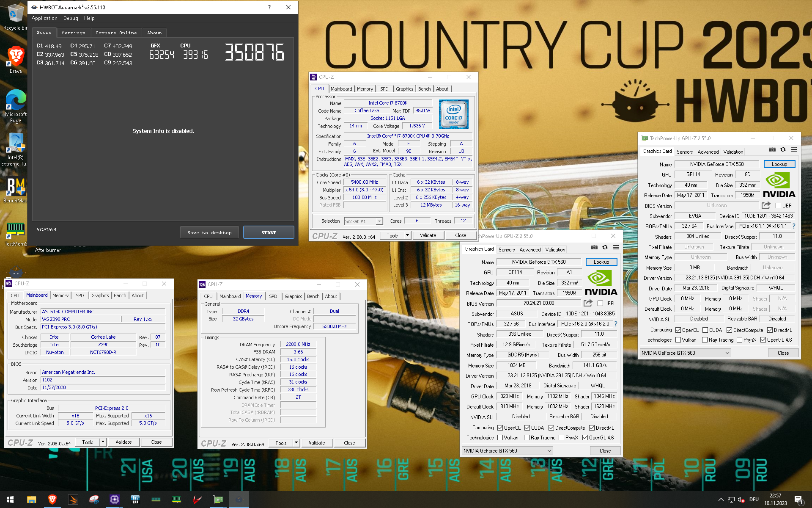Toggle Ray Tracing checkbox in the right GPU-Z

[x=705, y=340]
